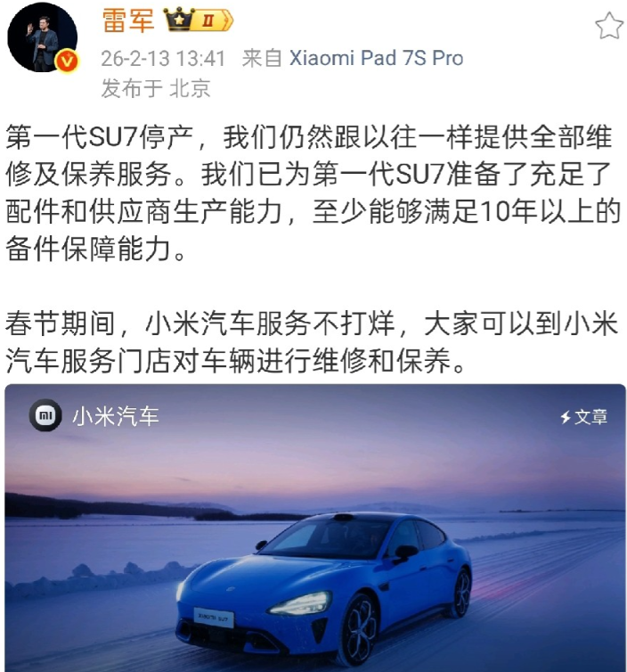Tap the II level indicator on the badge

(208, 20)
